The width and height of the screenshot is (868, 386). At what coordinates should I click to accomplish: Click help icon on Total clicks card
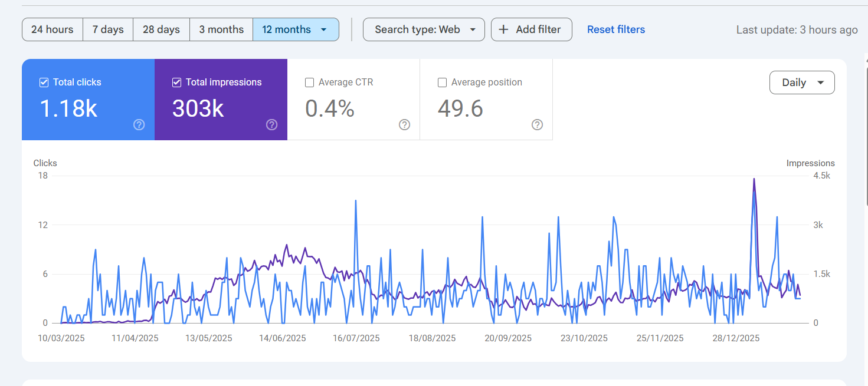coord(139,124)
